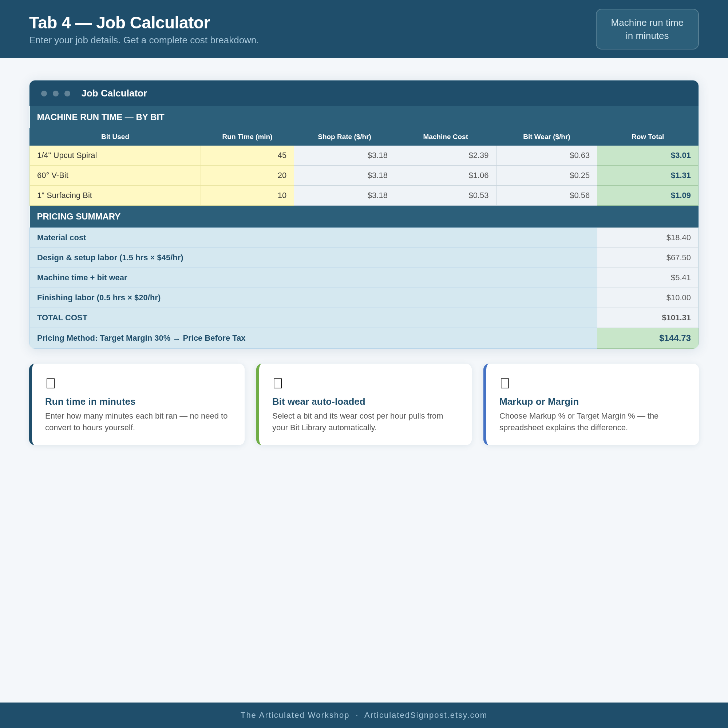Click the placeholder icon above Run time in minutes
This screenshot has width=728, height=728.
tap(51, 383)
